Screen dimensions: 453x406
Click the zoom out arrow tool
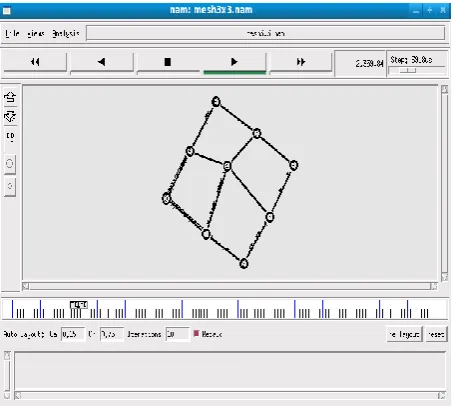click(10, 117)
